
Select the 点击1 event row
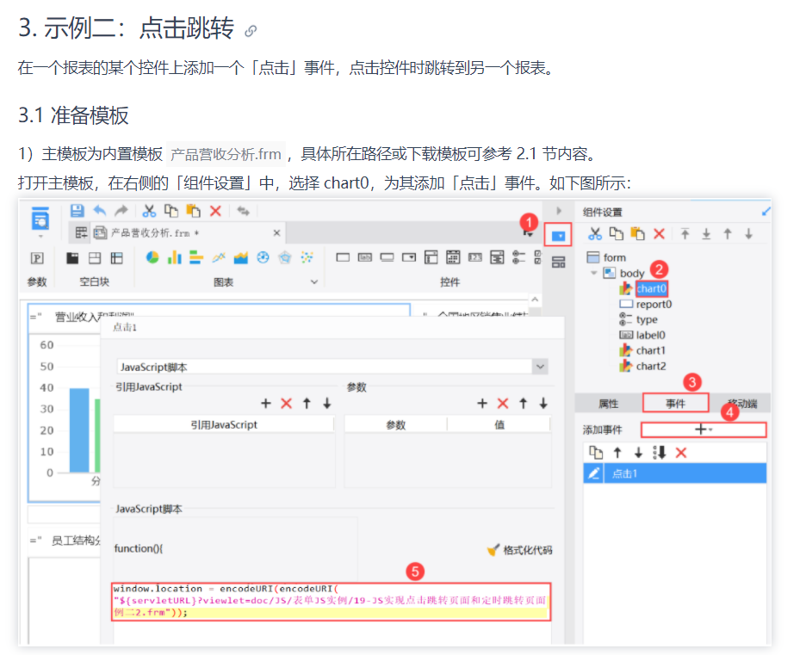675,473
